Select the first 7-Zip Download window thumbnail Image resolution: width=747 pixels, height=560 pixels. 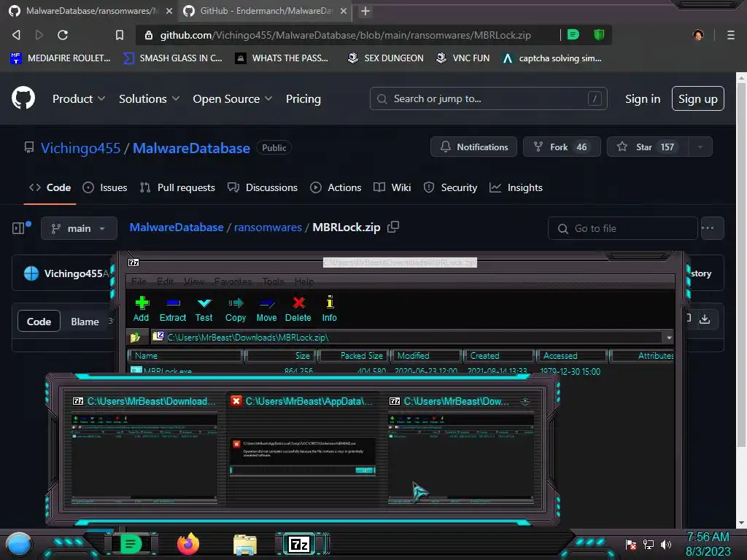pos(144,449)
